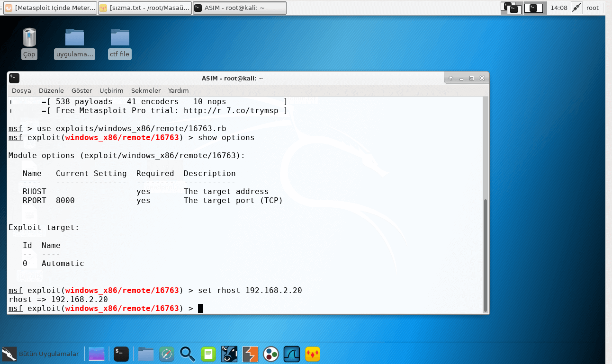Select the Çöp trash desktop icon
Viewport: 612px width, 364px height.
(x=29, y=43)
